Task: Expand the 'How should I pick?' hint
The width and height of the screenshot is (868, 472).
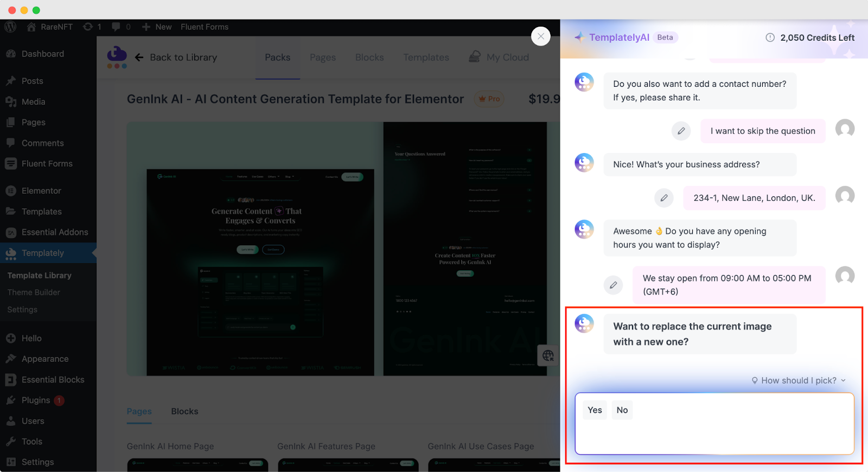Action: tap(799, 380)
